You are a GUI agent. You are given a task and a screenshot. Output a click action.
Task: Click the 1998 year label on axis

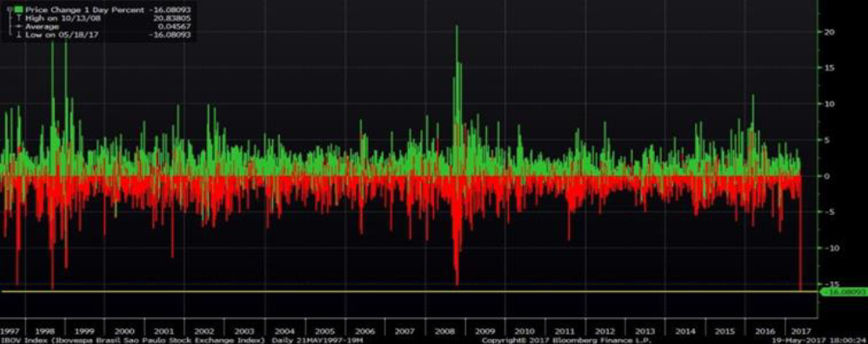[44, 331]
